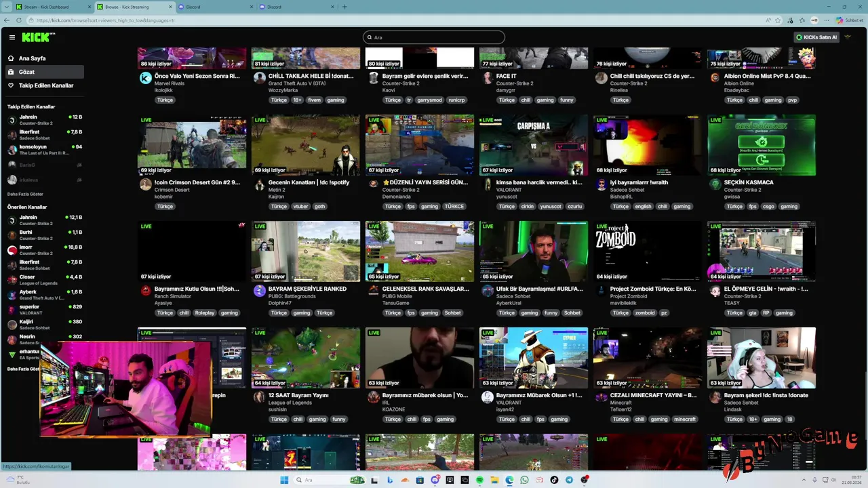Open Takip Edilen Kanallar in the sidebar
The height and width of the screenshot is (488, 868).
point(45,85)
